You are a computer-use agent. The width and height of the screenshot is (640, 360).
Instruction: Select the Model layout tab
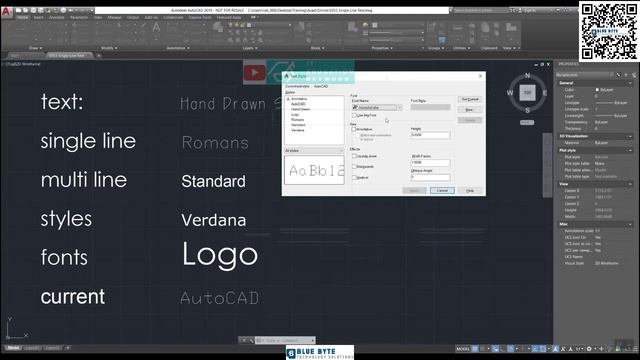[13, 348]
